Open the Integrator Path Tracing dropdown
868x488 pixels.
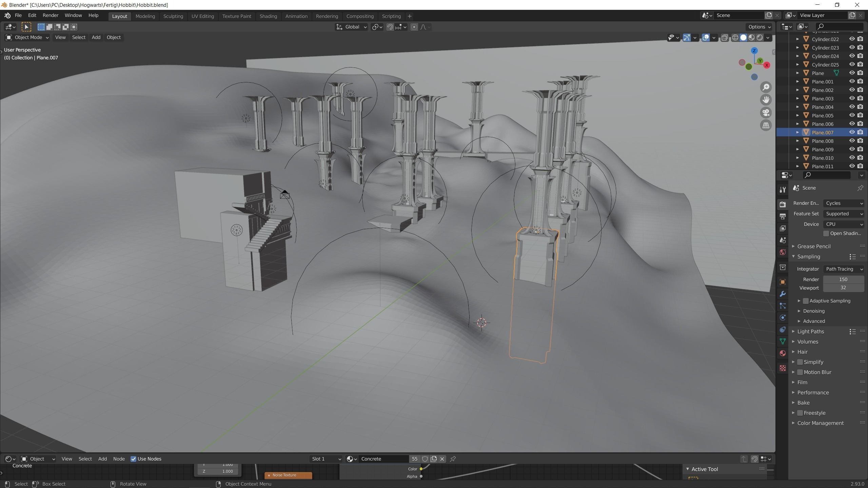pos(844,269)
